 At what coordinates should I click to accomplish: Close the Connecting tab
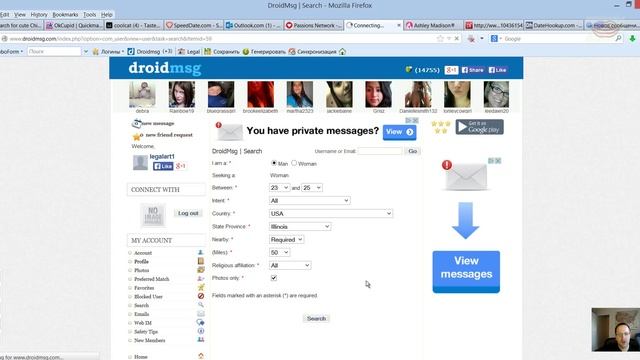click(399, 25)
